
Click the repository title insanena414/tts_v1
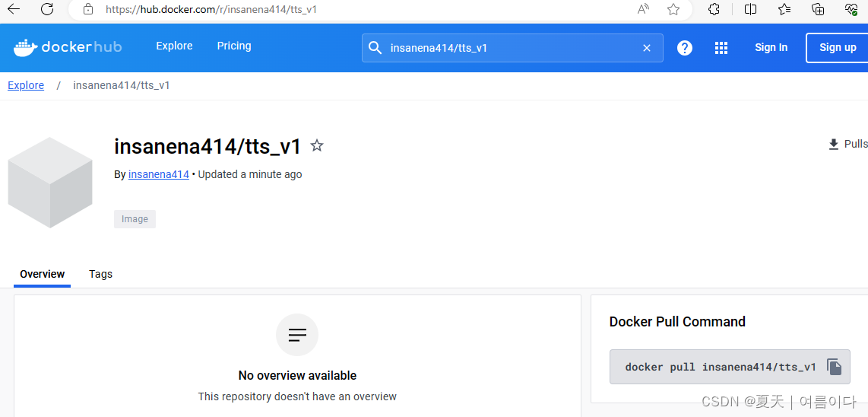[207, 147]
